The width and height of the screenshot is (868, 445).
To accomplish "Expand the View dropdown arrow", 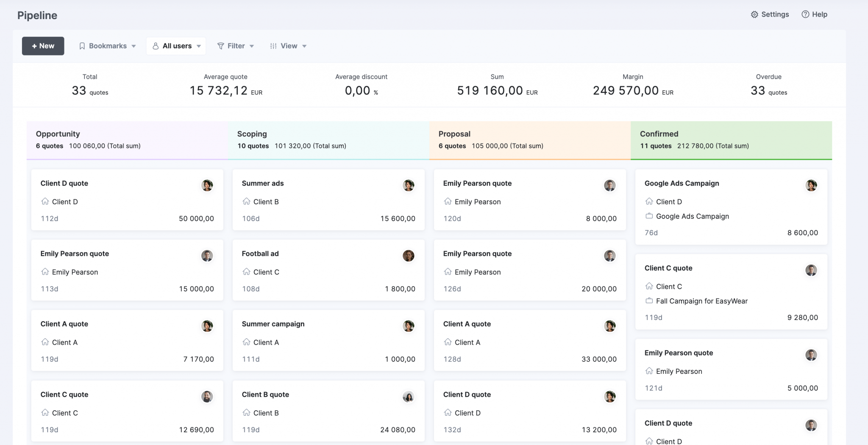I will click(x=305, y=46).
